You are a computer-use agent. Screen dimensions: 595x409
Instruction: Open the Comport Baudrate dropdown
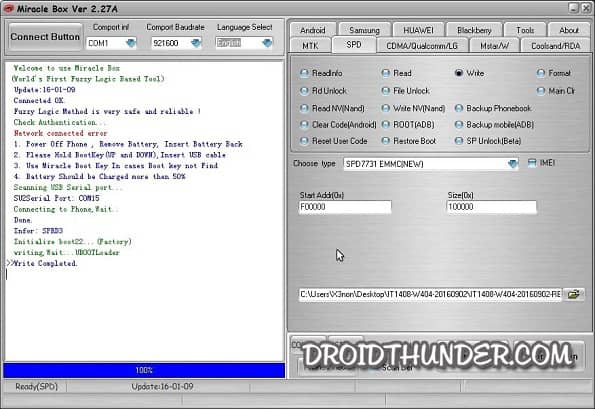click(196, 43)
